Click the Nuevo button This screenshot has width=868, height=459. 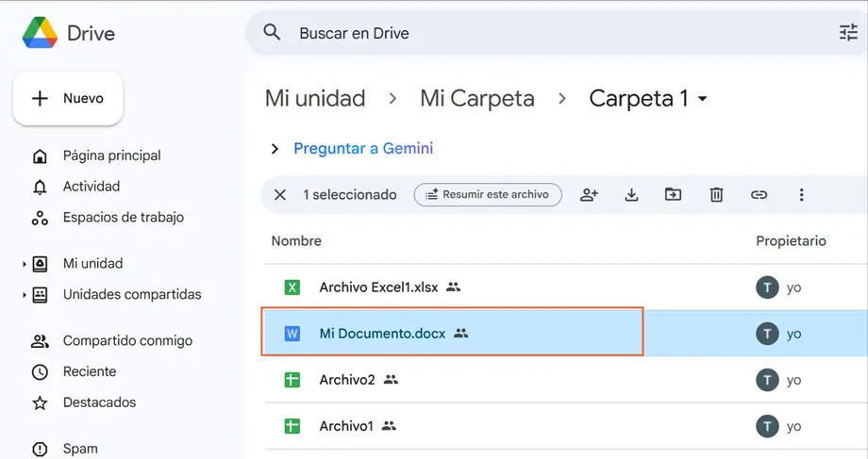68,98
